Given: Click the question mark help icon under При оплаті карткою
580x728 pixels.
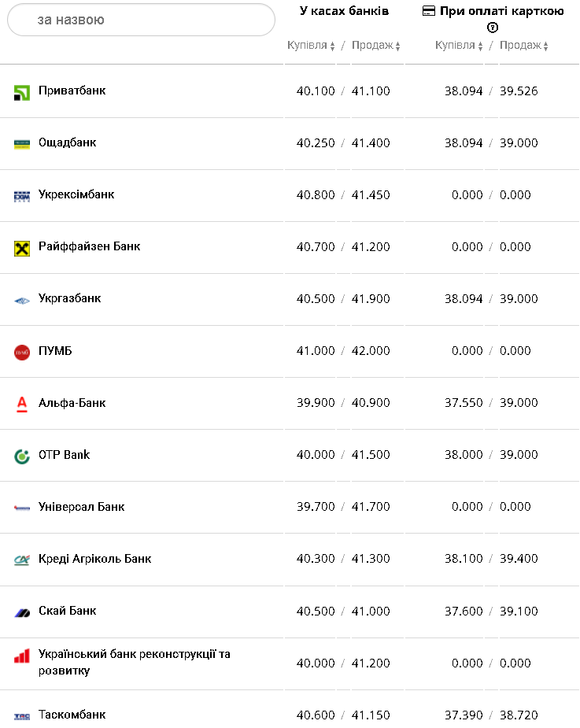Looking at the screenshot, I should (493, 28).
